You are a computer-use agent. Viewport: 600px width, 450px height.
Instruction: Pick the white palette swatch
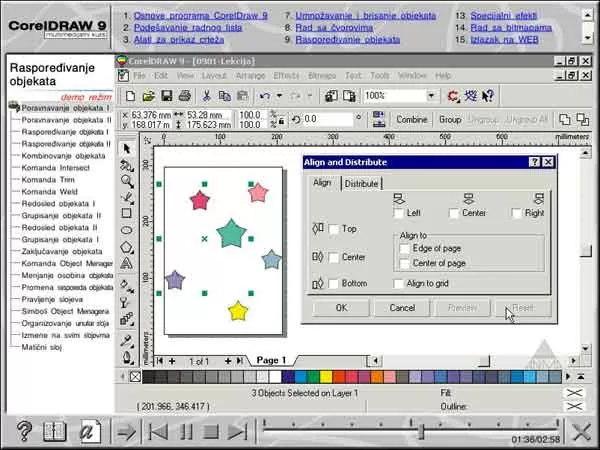click(x=275, y=377)
